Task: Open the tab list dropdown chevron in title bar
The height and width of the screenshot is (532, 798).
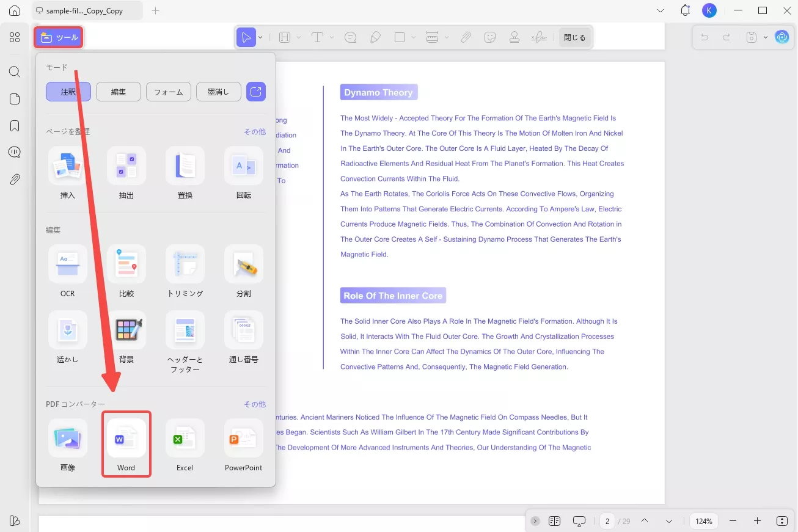Action: point(661,11)
